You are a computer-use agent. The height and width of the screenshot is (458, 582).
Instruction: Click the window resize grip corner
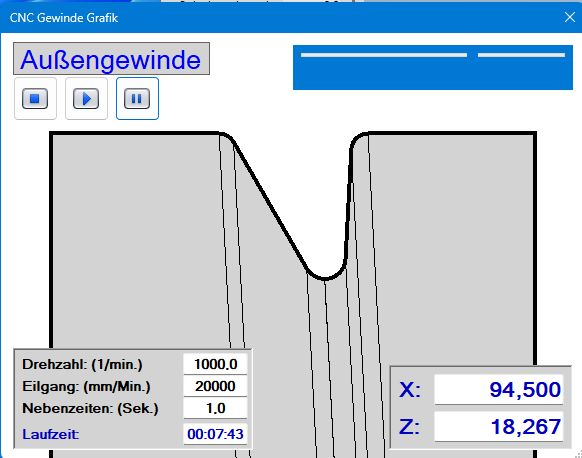[x=578, y=454]
